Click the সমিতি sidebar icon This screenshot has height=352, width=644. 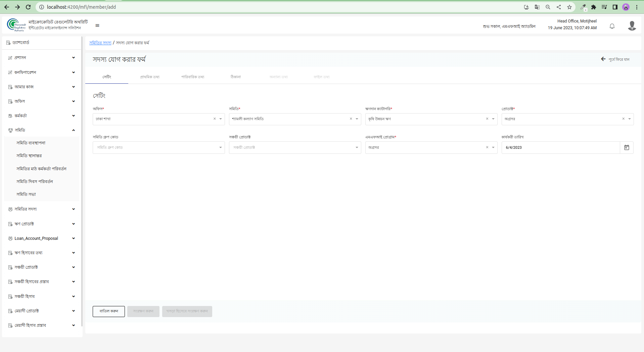tap(10, 130)
